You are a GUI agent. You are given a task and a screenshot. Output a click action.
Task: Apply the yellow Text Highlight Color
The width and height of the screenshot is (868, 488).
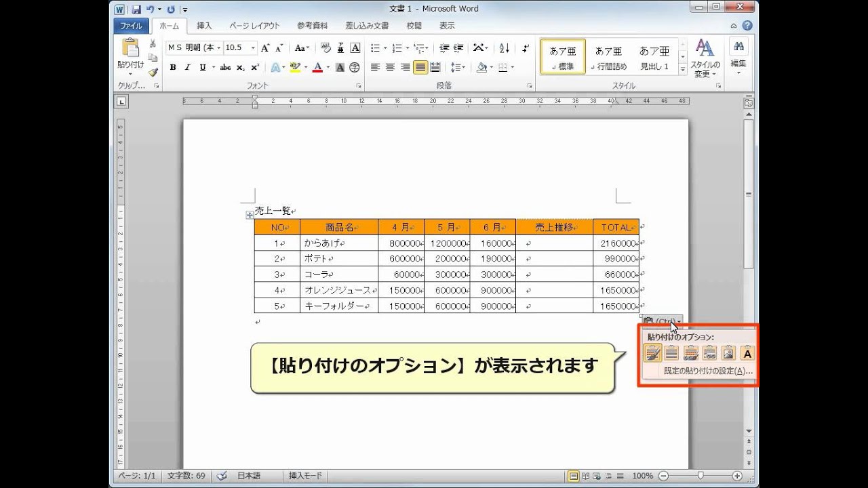tap(295, 67)
